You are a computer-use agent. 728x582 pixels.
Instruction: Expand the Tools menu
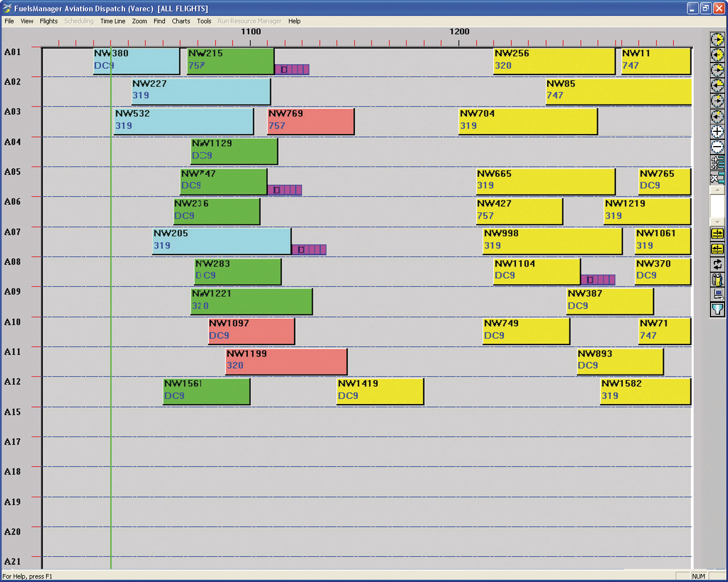coord(204,21)
